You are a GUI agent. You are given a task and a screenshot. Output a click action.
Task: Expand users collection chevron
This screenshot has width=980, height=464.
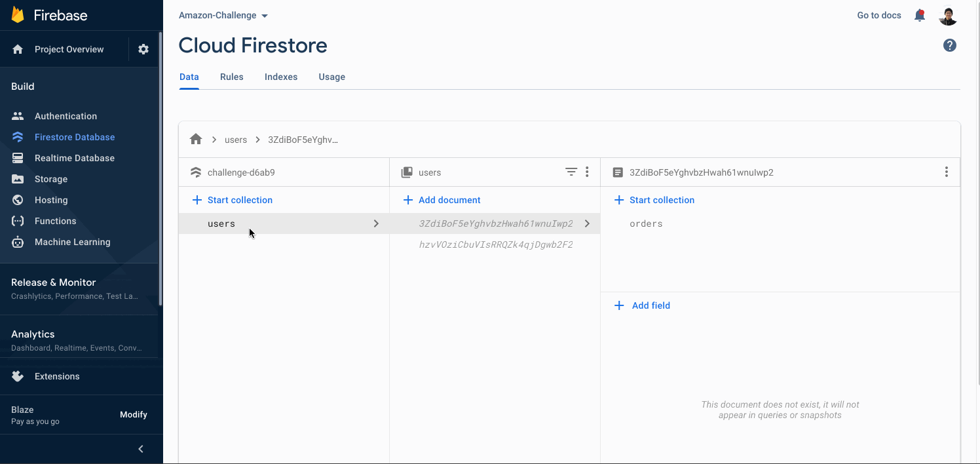pyautogui.click(x=376, y=223)
